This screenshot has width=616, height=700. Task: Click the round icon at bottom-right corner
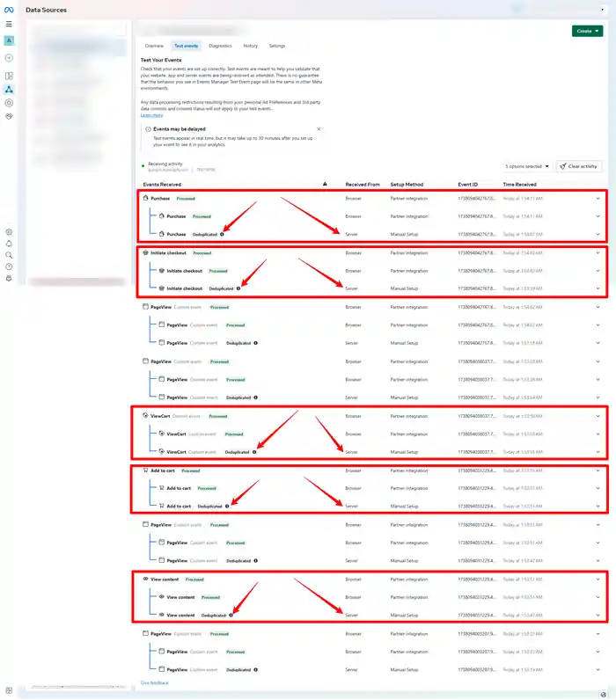coord(603,694)
